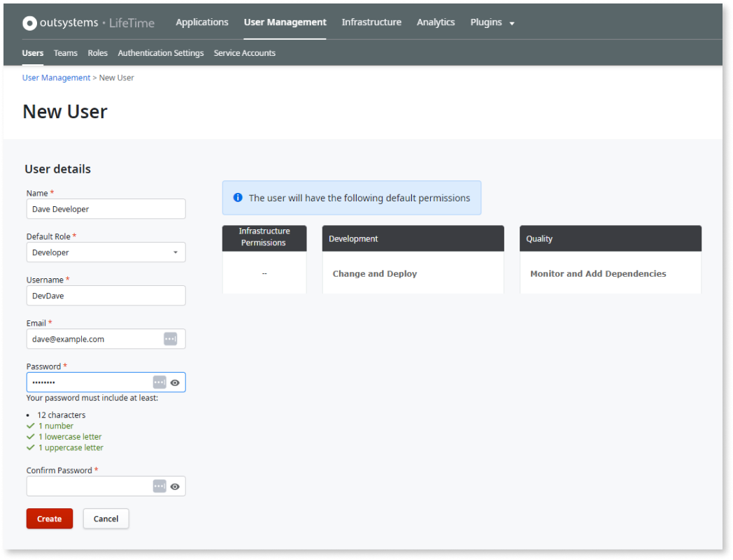Cancel the new user creation
Image resolution: width=733 pixels, height=560 pixels.
pos(106,518)
